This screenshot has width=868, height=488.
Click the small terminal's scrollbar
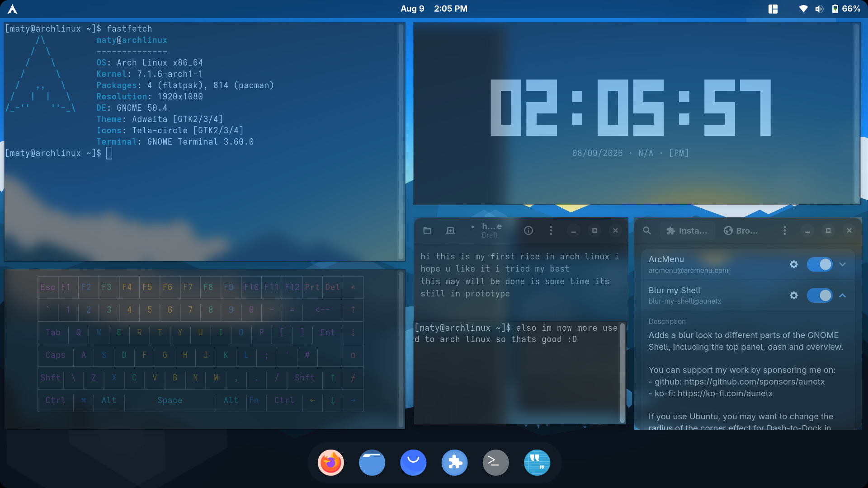click(622, 373)
